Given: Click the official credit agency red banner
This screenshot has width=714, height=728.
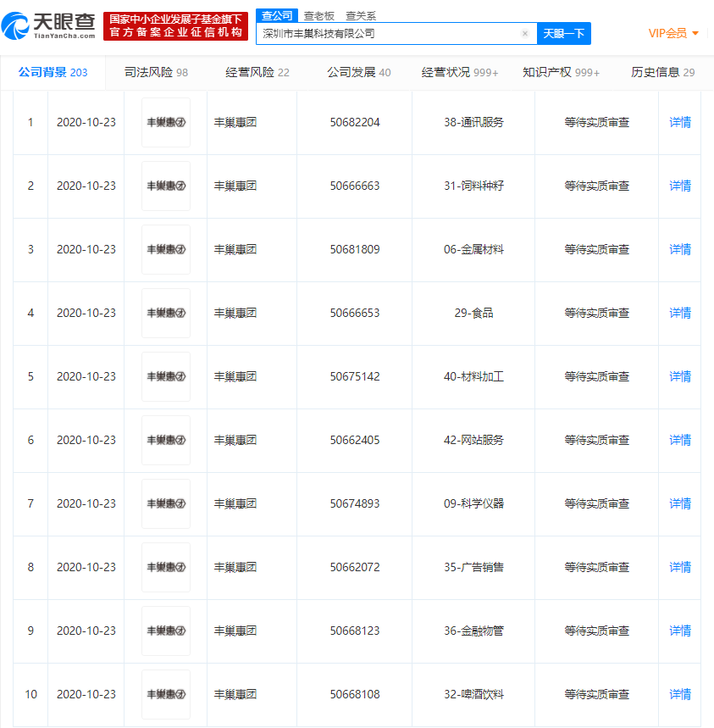Looking at the screenshot, I should point(176,25).
